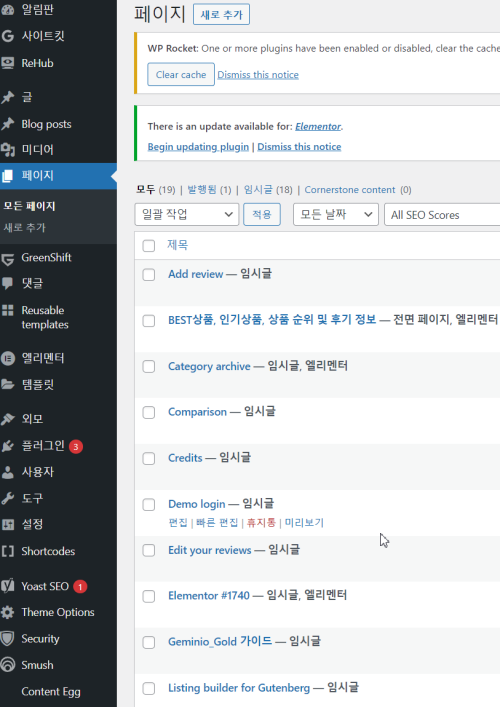Click the Smush icon
This screenshot has height=707, width=500.
(7, 665)
